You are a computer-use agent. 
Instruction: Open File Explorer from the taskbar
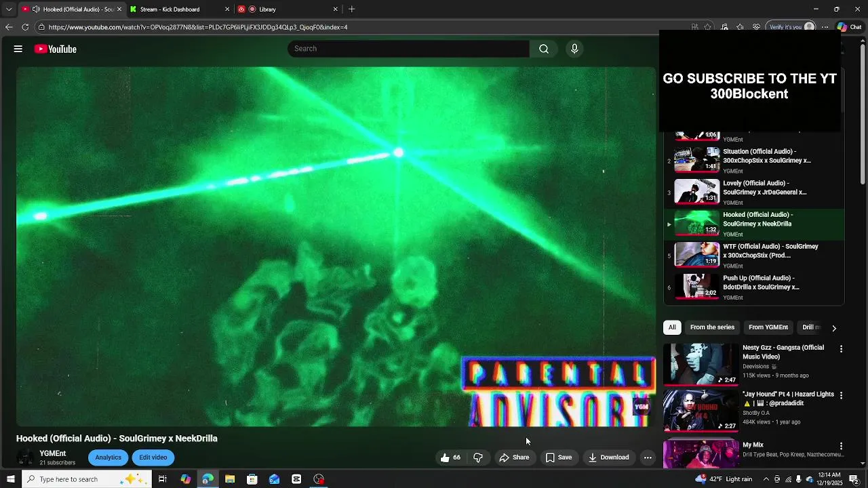[230, 479]
